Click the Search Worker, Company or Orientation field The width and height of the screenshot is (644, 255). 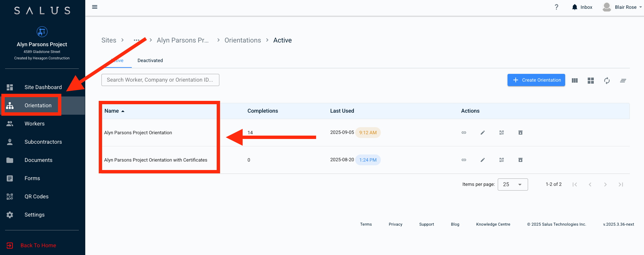click(160, 80)
